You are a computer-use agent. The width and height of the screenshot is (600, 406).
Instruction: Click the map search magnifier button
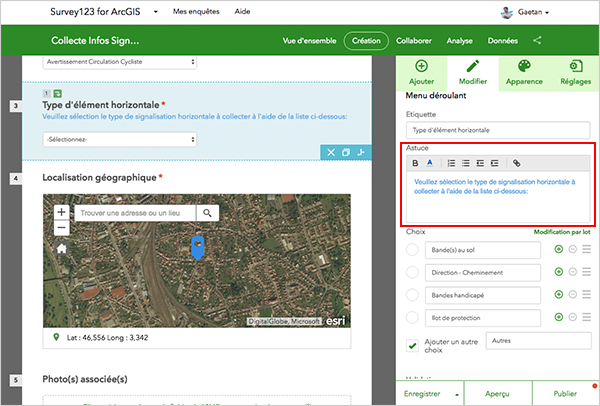(207, 213)
